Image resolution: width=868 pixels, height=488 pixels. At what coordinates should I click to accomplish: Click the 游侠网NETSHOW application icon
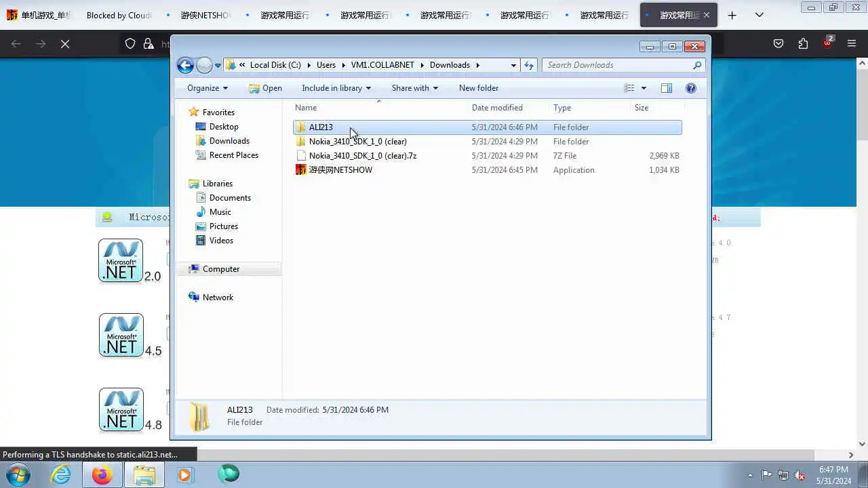pyautogui.click(x=301, y=170)
